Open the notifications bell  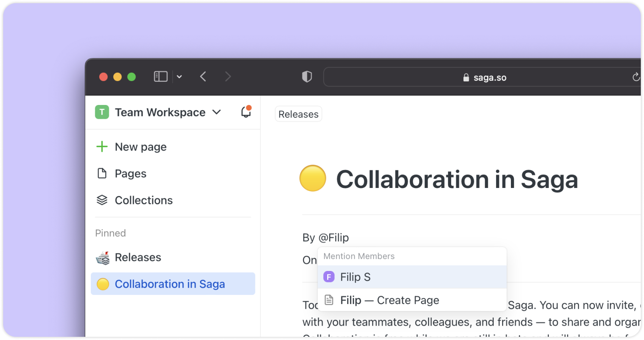pyautogui.click(x=246, y=112)
